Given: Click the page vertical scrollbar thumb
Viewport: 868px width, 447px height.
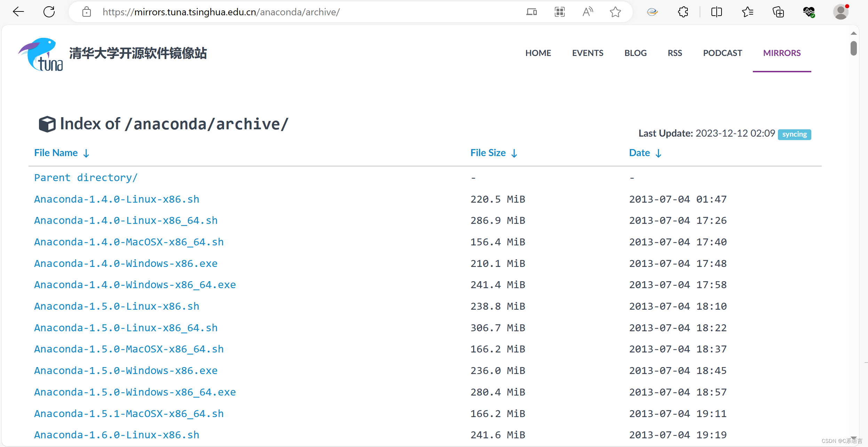Looking at the screenshot, I should click(853, 48).
